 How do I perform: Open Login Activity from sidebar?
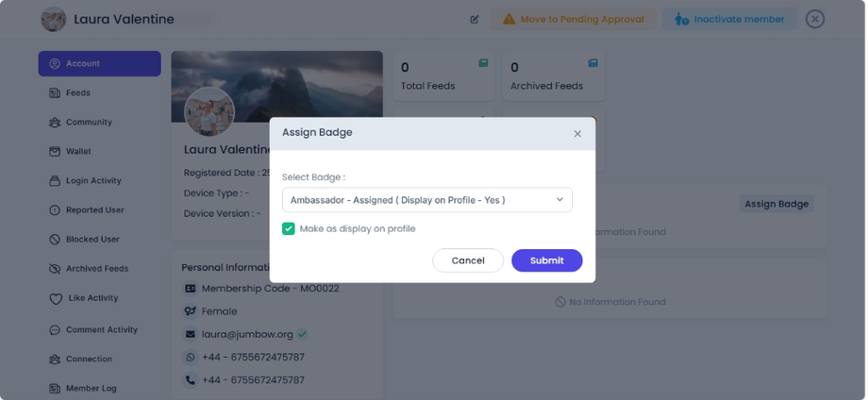(x=92, y=181)
